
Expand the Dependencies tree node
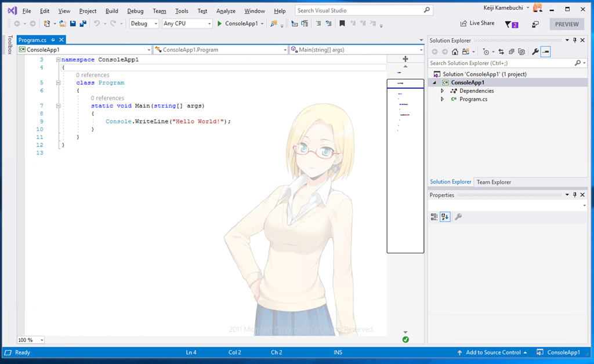[x=442, y=91]
